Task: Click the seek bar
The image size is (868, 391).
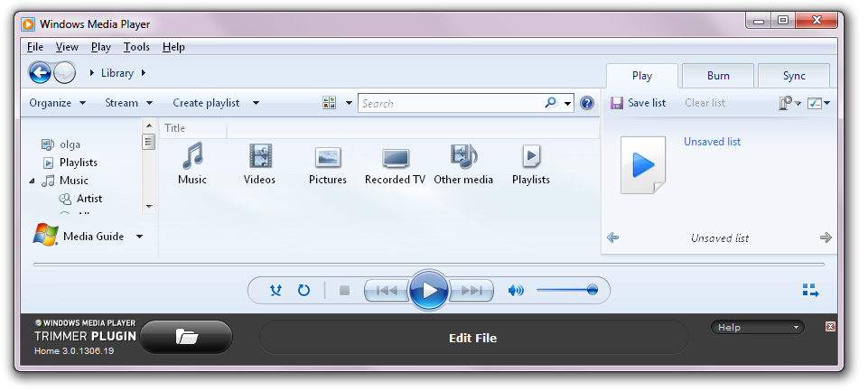Action: [429, 265]
